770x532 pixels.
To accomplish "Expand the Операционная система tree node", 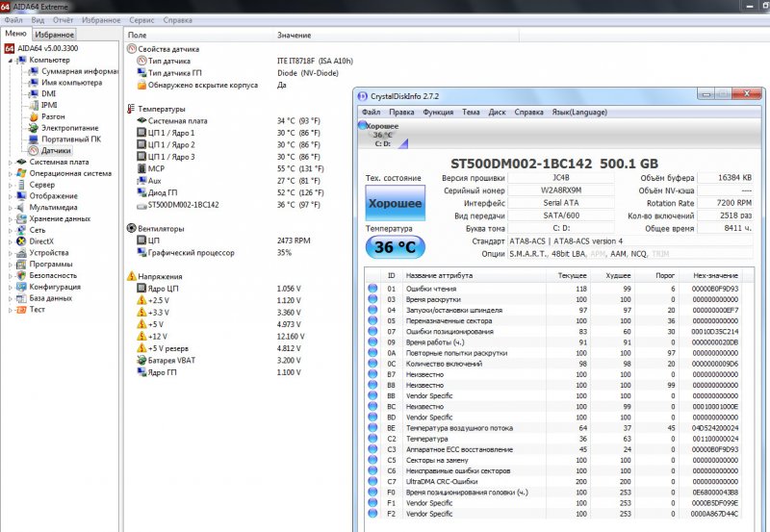I will point(11,173).
